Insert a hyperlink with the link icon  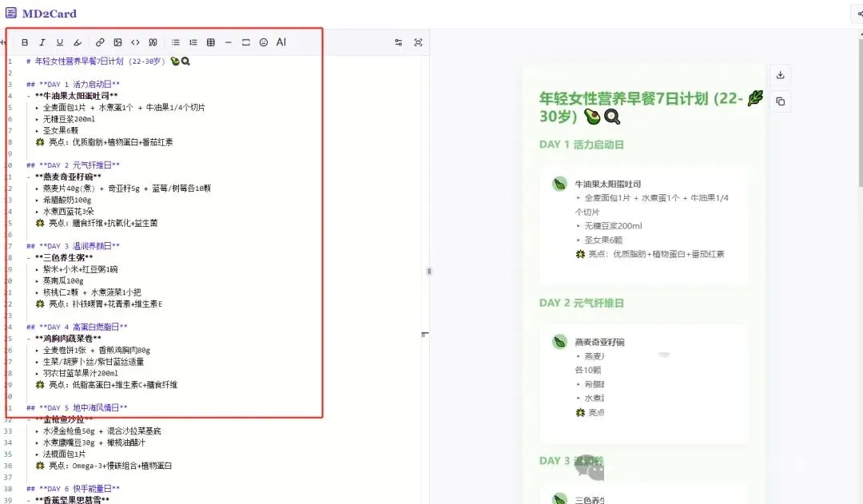tap(100, 42)
